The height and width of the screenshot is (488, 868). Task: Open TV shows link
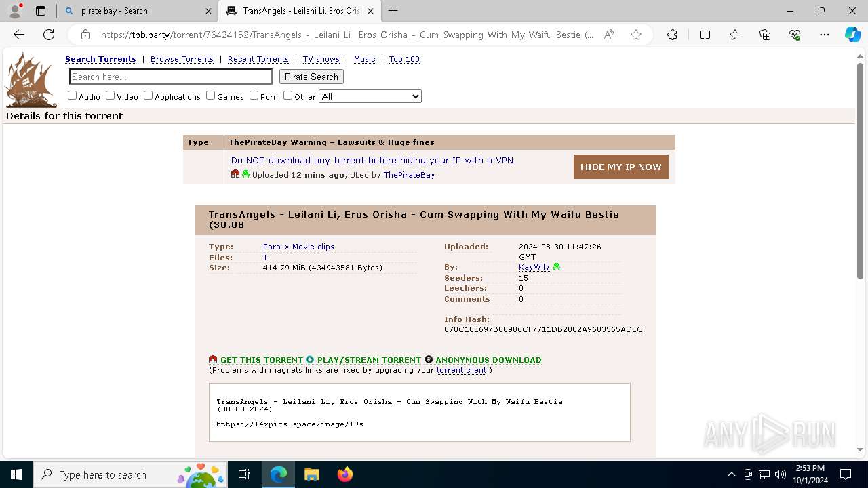[x=321, y=59]
